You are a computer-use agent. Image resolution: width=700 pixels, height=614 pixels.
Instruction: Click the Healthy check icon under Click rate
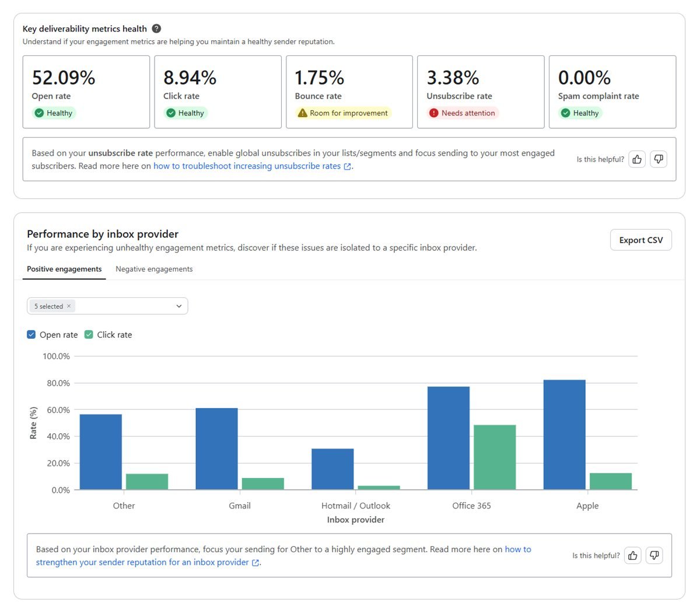(171, 113)
